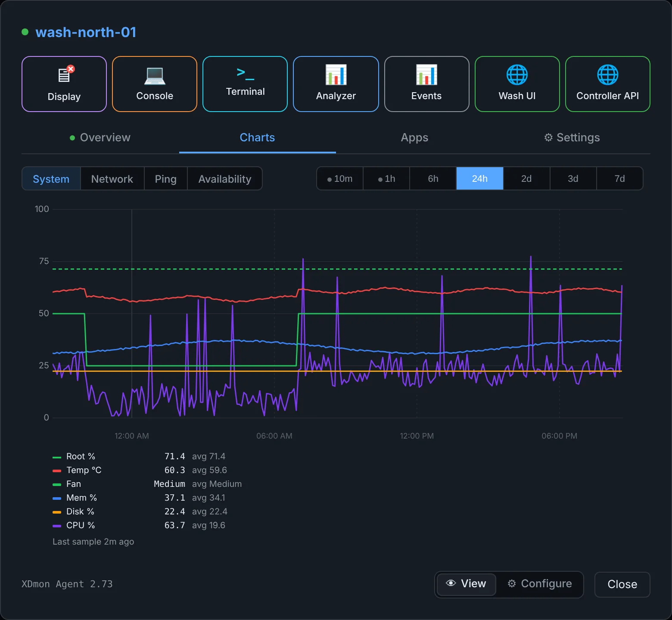672x620 pixels.
Task: Click the 06:00 PM axis label
Action: [x=560, y=436]
